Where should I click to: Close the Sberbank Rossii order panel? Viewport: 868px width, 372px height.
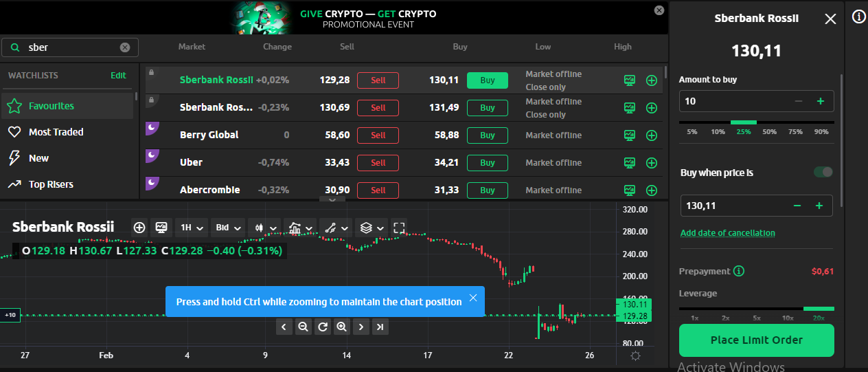(x=830, y=19)
